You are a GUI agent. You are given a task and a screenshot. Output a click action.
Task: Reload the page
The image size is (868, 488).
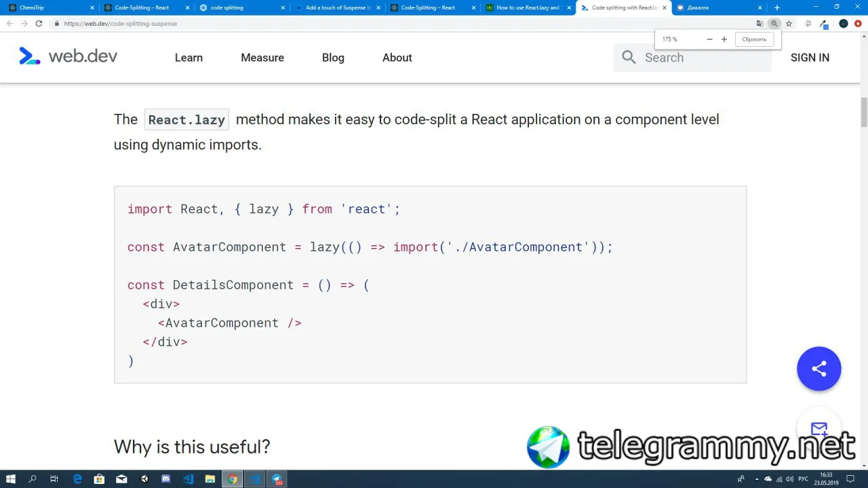(x=39, y=24)
